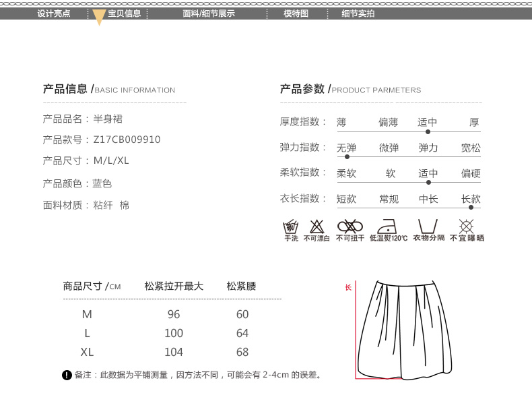Screen dimensions: 532x420
Task: Click the 宽松 elasticity option
Action: (x=471, y=148)
